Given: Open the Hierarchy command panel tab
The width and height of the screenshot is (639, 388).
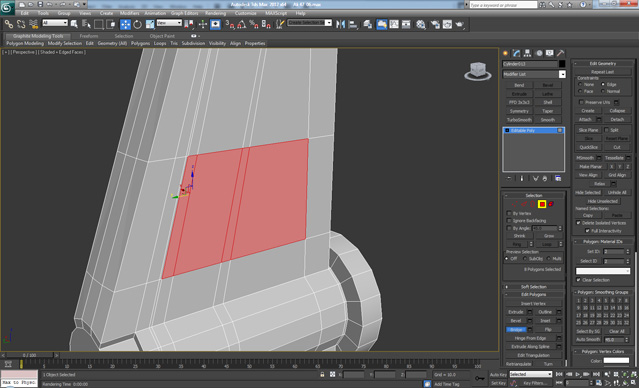Looking at the screenshot, I should [527, 53].
